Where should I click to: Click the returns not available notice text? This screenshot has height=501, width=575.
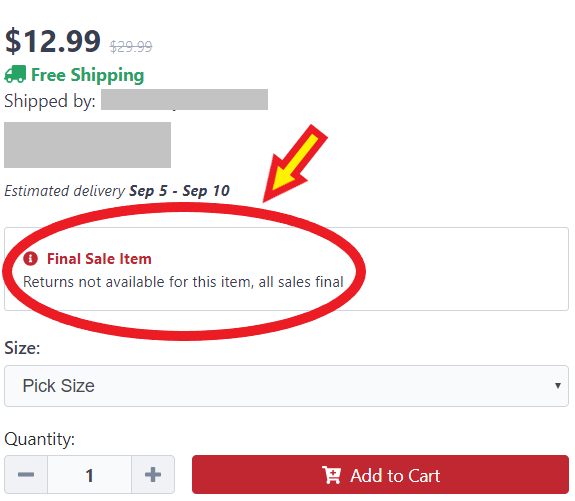tap(183, 282)
